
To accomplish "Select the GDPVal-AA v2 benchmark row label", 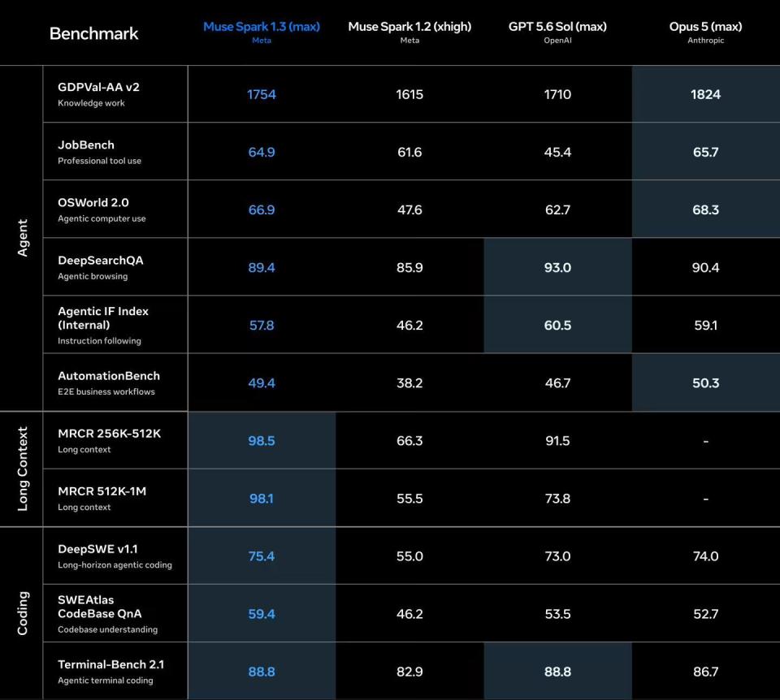I will pos(98,87).
